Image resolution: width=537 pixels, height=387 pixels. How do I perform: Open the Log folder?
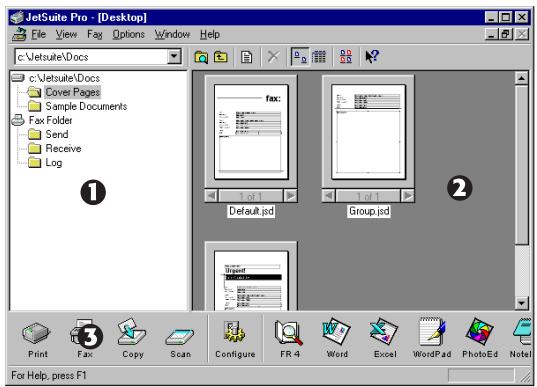(x=54, y=163)
